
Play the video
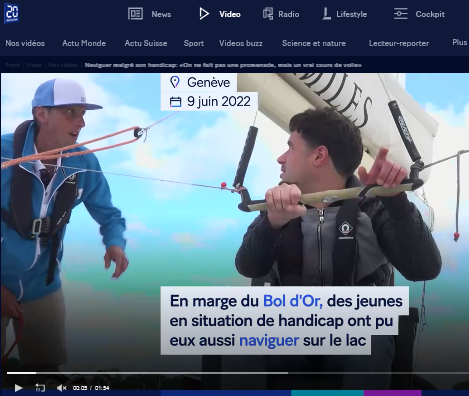(x=18, y=388)
